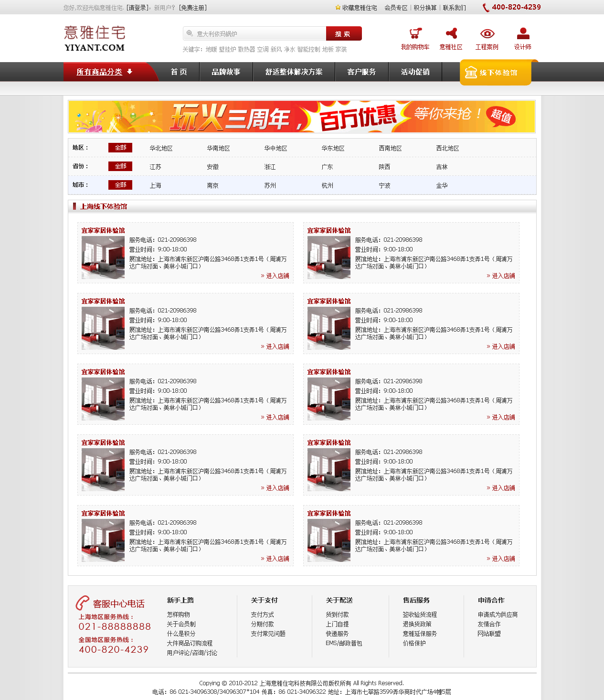This screenshot has height=700, width=604.
Task: Click the star icon beside 收藏意雅住宅
Action: pyautogui.click(x=338, y=8)
